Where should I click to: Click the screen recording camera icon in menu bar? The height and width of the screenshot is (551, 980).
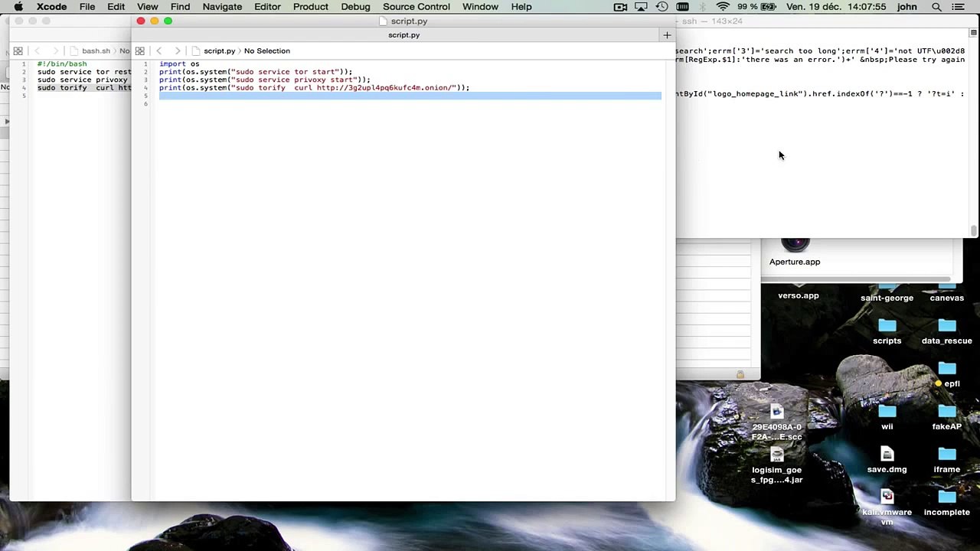pos(620,7)
